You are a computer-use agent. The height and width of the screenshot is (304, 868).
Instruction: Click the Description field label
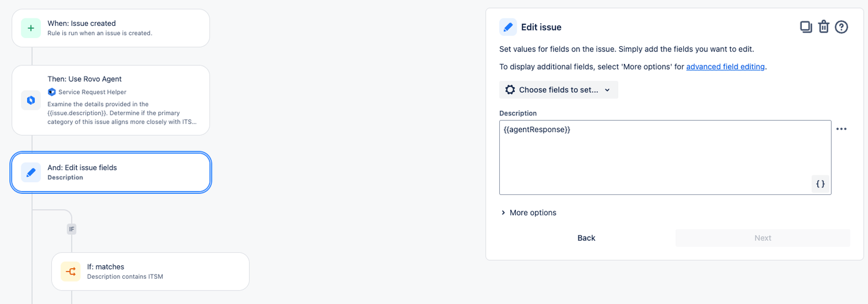(x=518, y=113)
